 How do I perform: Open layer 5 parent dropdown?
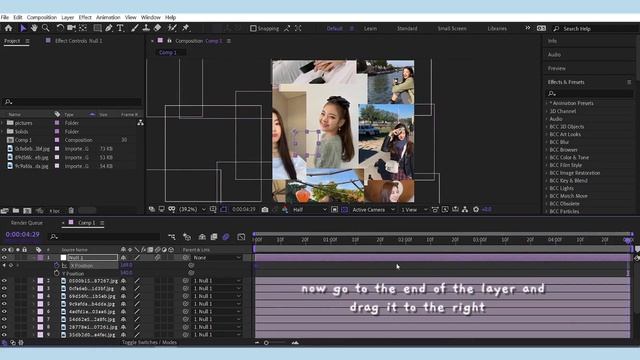217,304
